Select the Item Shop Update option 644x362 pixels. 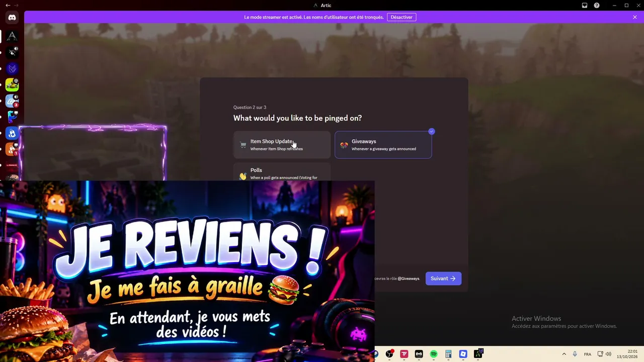point(282,145)
